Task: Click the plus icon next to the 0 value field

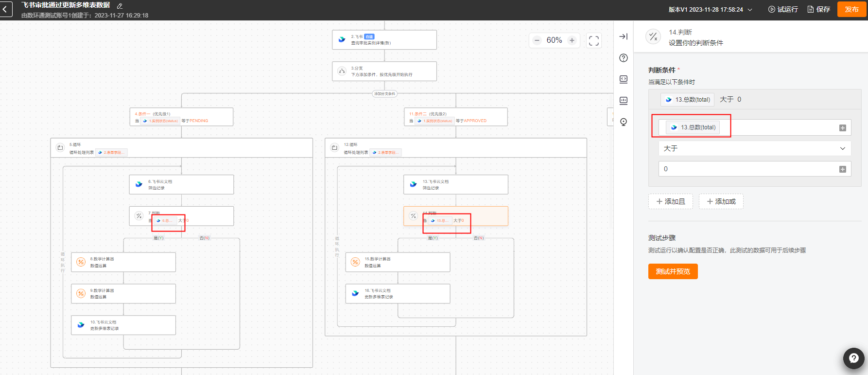Action: click(843, 169)
